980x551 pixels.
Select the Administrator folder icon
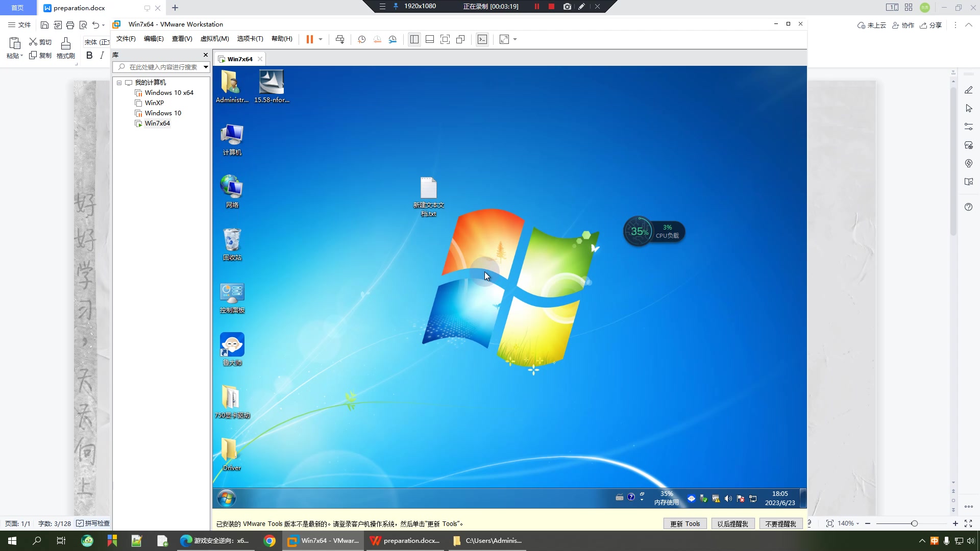tap(232, 86)
